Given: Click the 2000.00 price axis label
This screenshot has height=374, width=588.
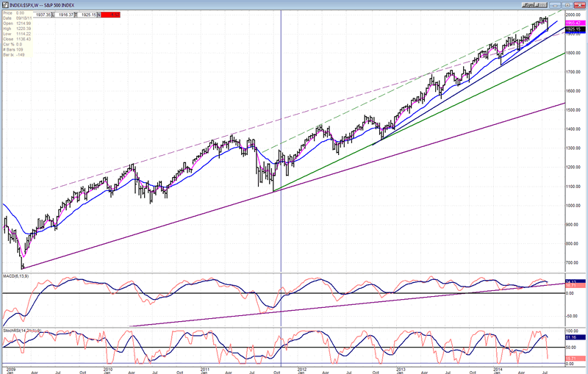Looking at the screenshot, I should click(574, 15).
